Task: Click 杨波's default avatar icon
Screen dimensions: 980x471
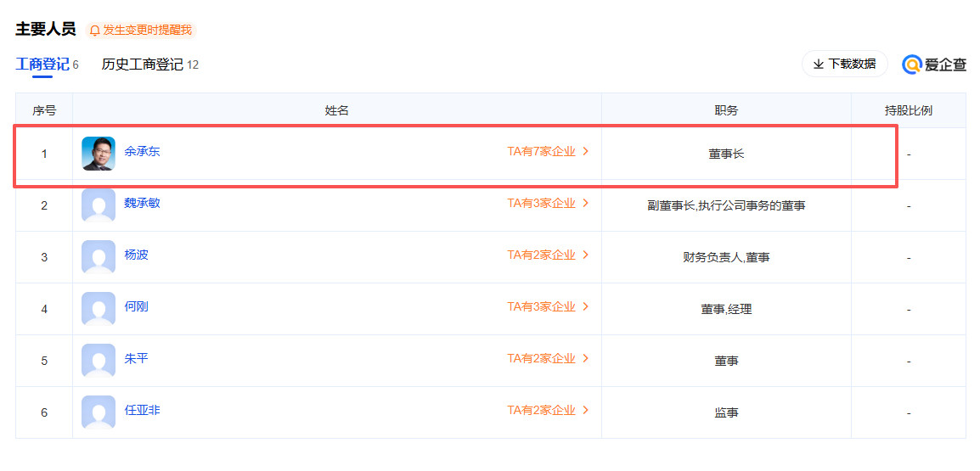Action: [x=99, y=257]
